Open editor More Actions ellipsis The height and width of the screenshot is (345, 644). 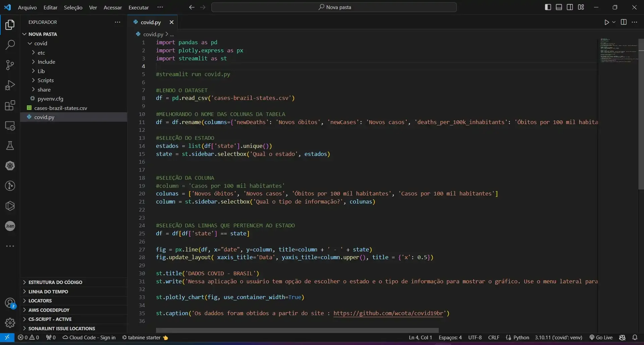[x=634, y=22]
